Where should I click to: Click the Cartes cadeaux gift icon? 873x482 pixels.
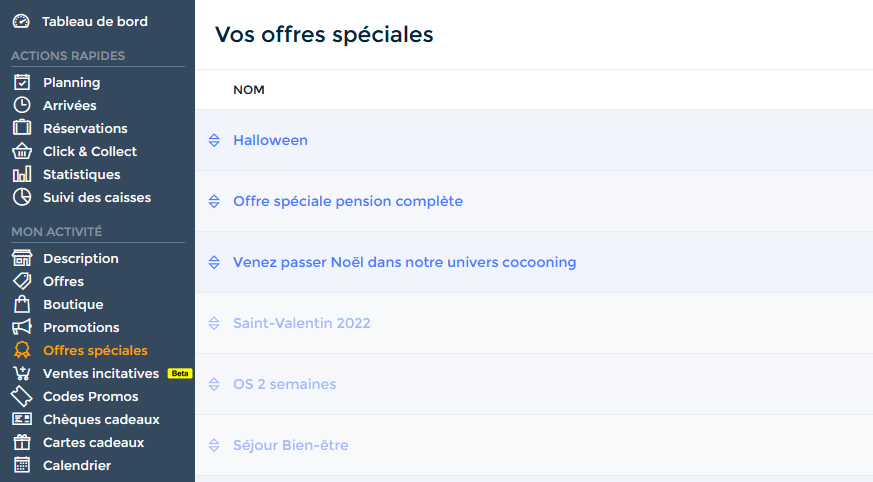(22, 442)
